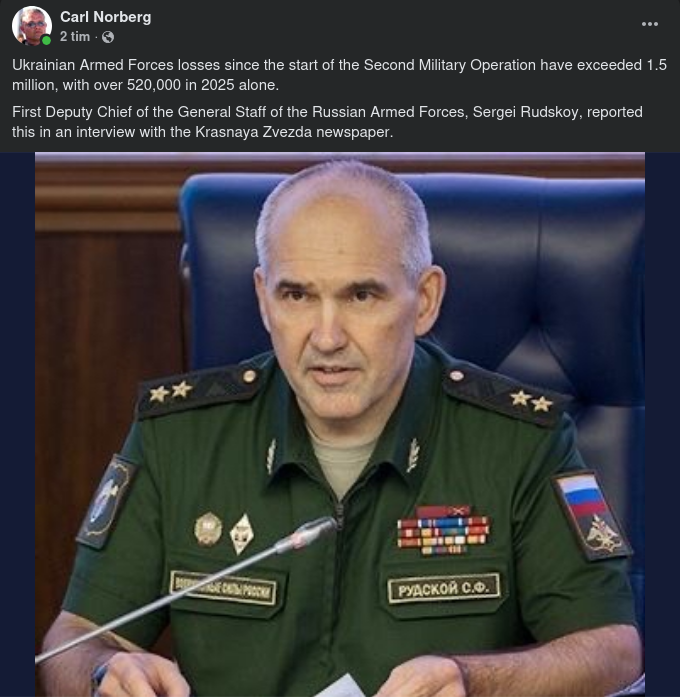Click the '2 tim' post timestamp
The height and width of the screenshot is (697, 680).
75,37
